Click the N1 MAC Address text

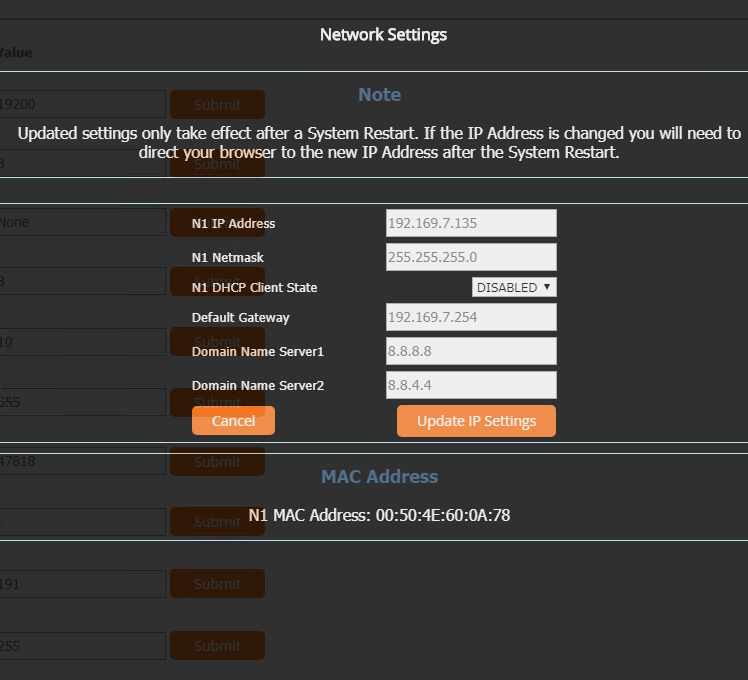379,515
